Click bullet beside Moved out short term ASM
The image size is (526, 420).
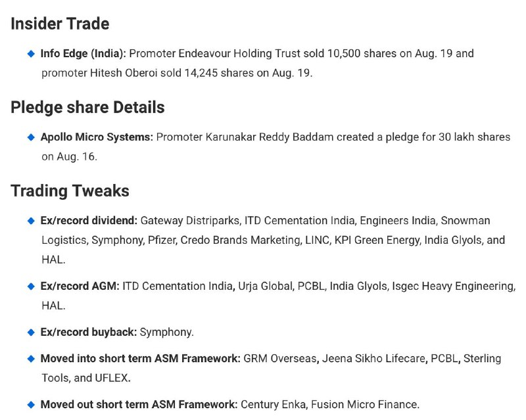pos(31,405)
